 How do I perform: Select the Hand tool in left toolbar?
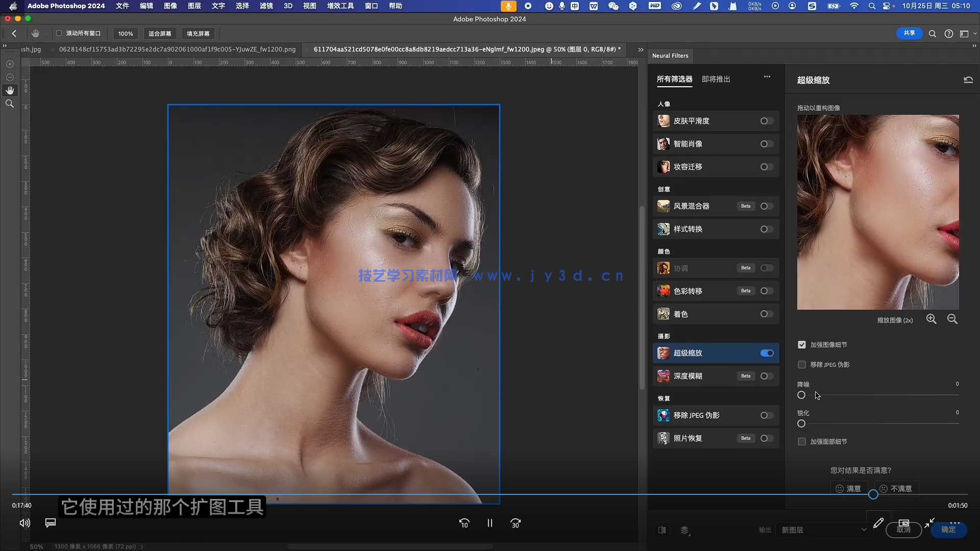(10, 90)
